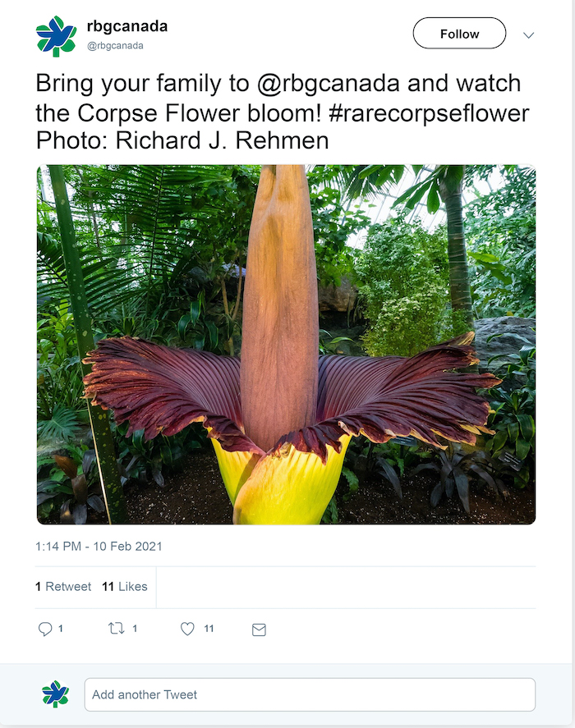575x728 pixels.
Task: Show the 11 Likes list
Action: coord(125,586)
